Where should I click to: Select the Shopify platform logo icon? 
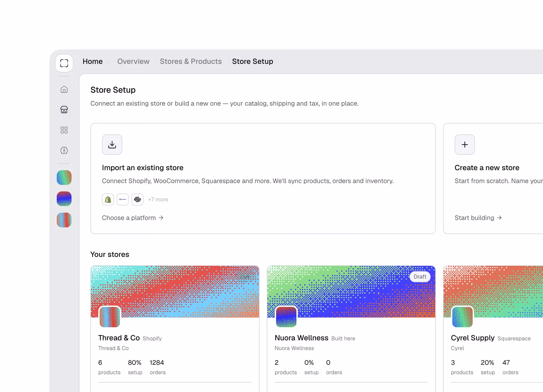click(108, 200)
